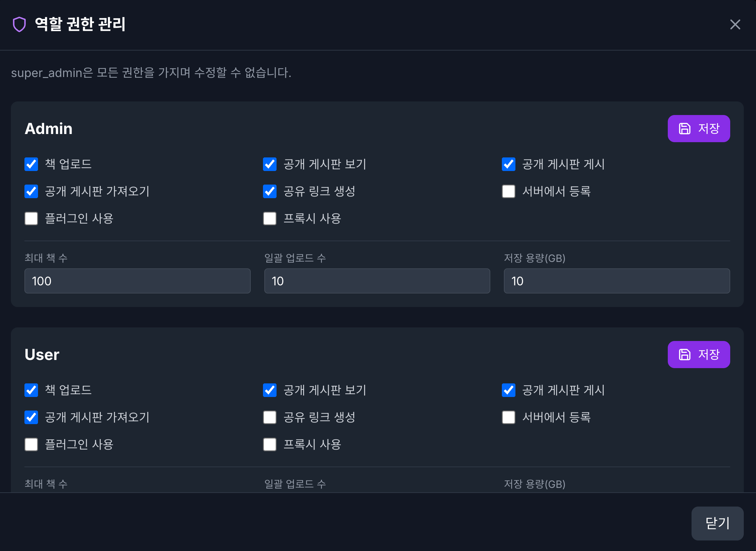Uncheck 공유 링크 생성 for Admin
The width and height of the screenshot is (756, 551).
pos(269,191)
